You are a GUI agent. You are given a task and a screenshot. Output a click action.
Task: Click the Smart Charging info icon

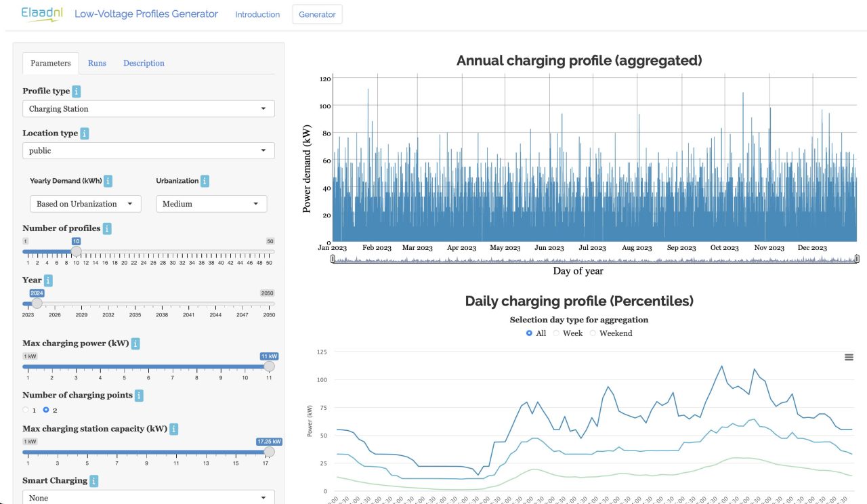point(94,480)
